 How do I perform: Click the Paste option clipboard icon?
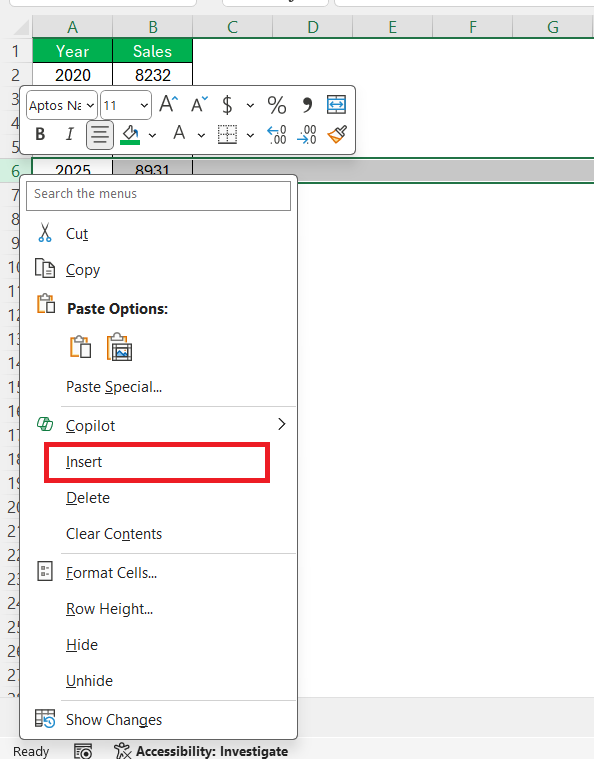pos(80,347)
